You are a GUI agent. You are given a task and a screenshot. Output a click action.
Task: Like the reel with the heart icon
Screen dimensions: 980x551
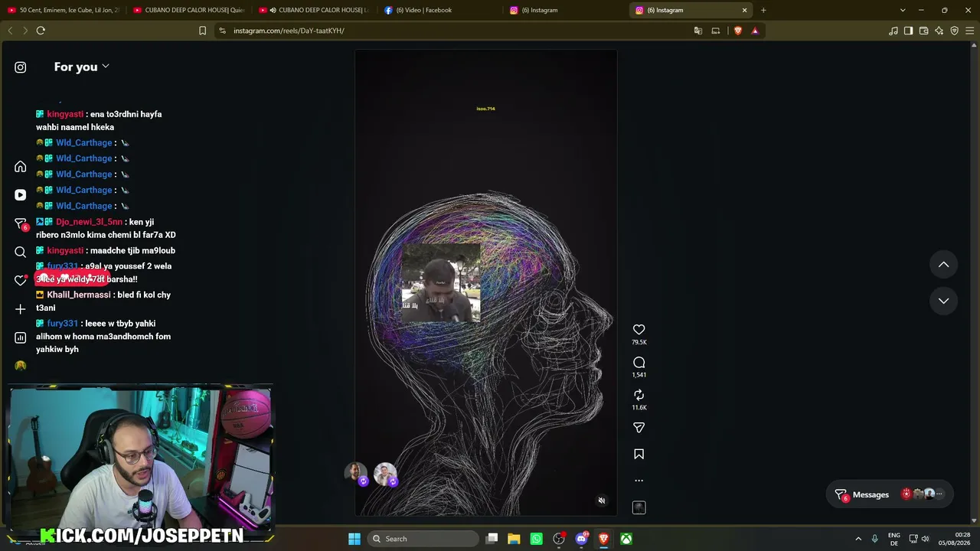pyautogui.click(x=639, y=330)
